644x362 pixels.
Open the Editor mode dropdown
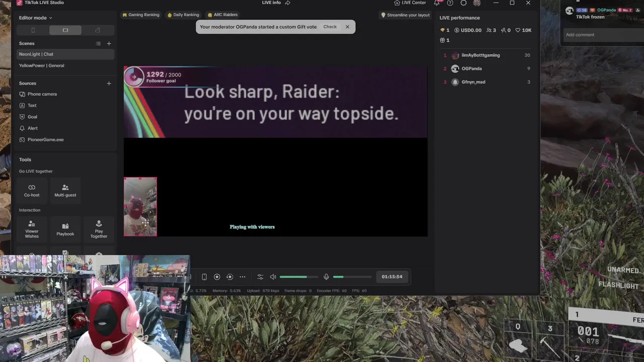35,18
